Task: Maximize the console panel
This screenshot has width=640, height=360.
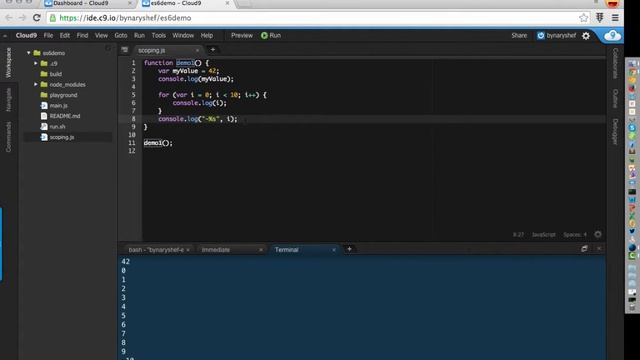Action: point(584,249)
